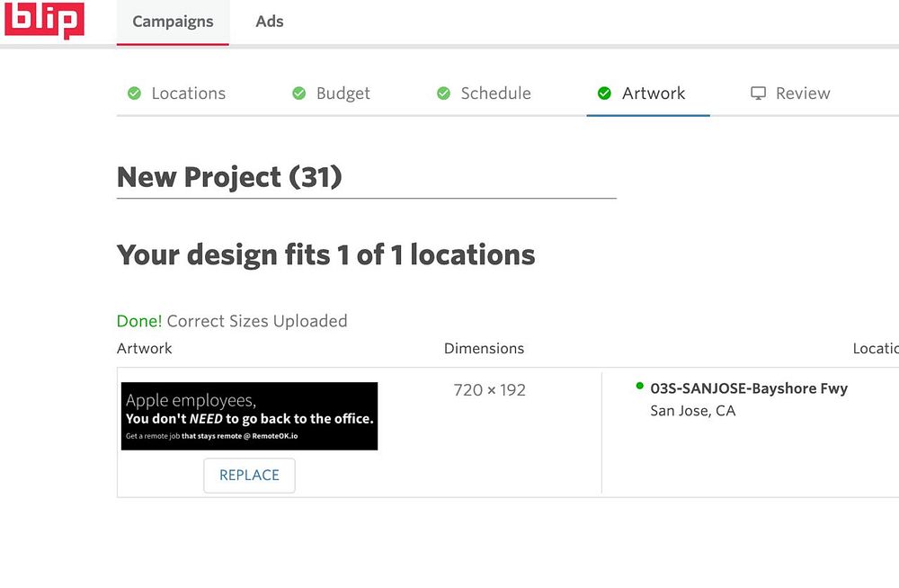Click the blip logo
899x588 pixels.
click(x=44, y=19)
